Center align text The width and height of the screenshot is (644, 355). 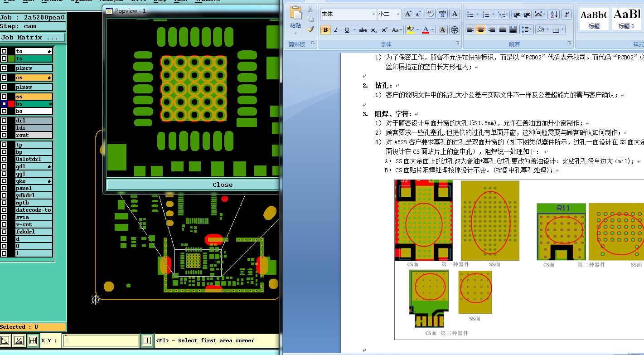tap(481, 30)
